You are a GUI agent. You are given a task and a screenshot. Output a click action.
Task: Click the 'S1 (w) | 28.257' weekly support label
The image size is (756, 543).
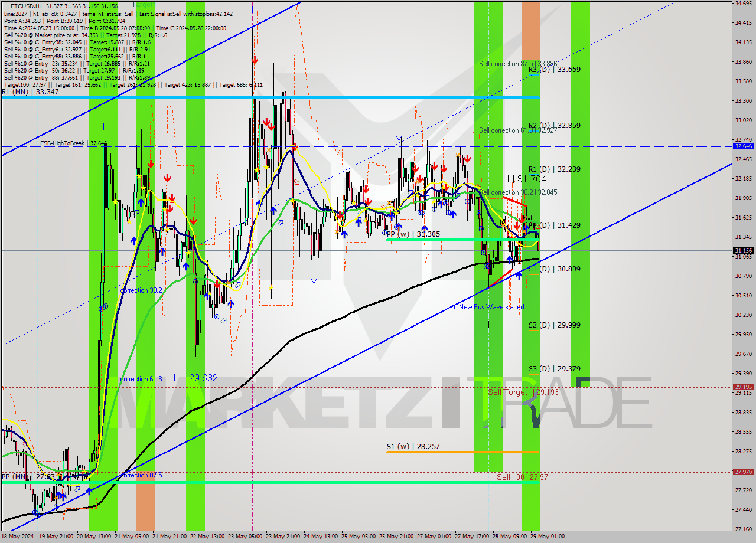click(x=413, y=447)
